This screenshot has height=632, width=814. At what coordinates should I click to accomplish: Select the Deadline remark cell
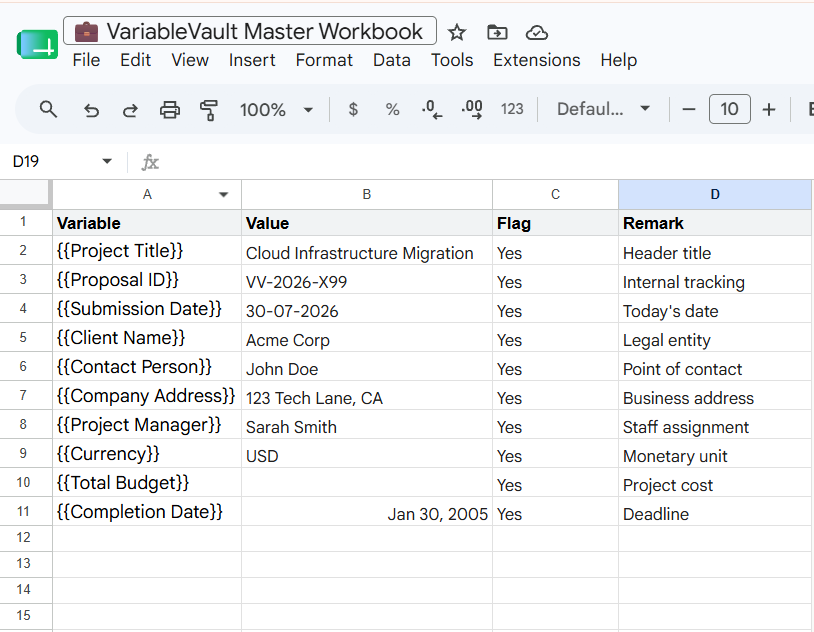click(715, 512)
